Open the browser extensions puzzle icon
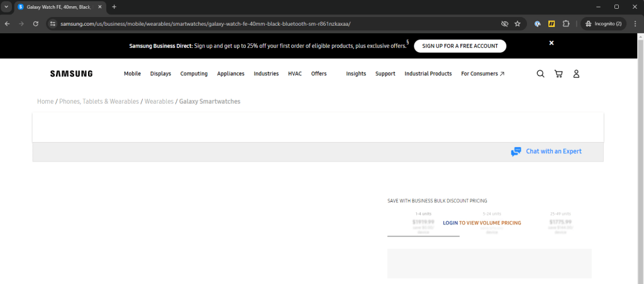This screenshot has height=284, width=644. coord(566,24)
